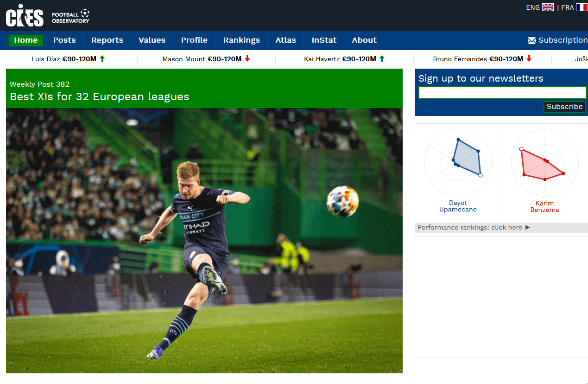The image size is (588, 384).
Task: Switch to the Reports tab
Action: 107,40
